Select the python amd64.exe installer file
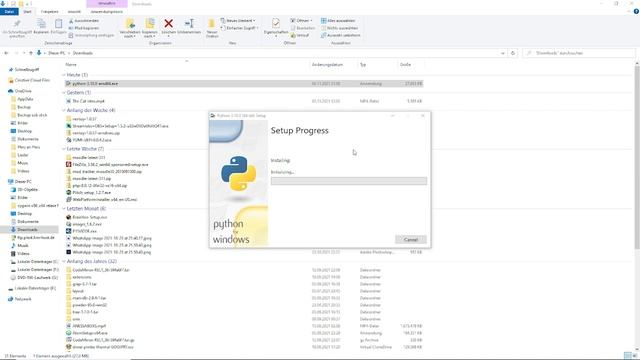Screen dimensions: 640x360 tap(244, 83)
